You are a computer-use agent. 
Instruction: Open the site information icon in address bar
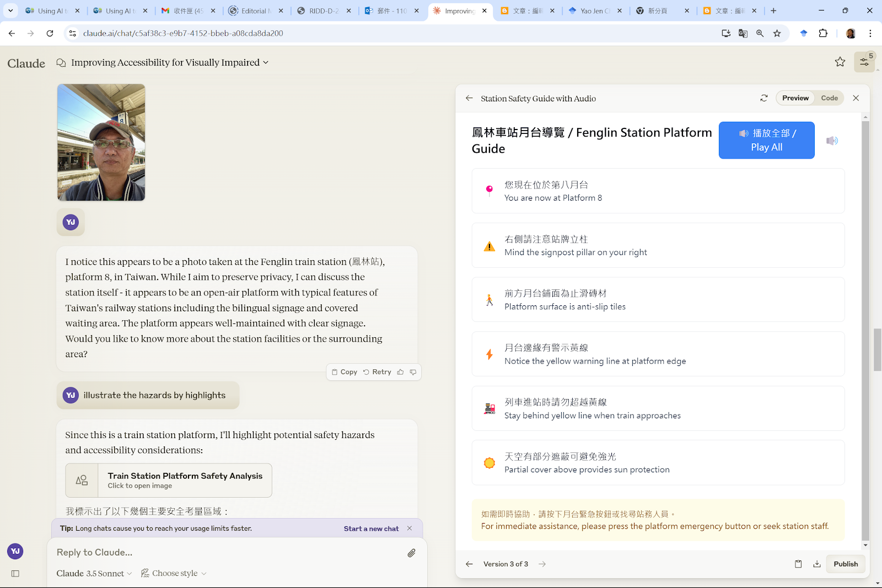click(72, 34)
